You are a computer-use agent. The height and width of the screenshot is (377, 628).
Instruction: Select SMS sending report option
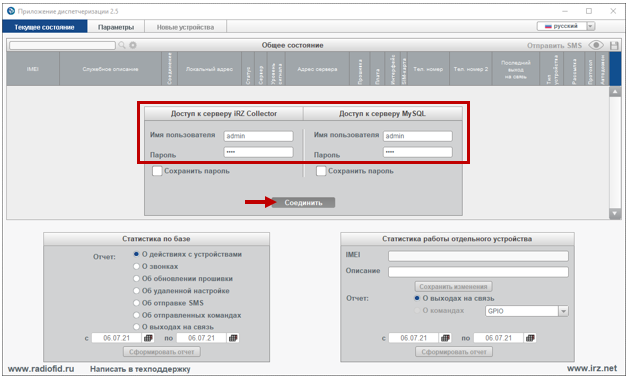click(136, 303)
